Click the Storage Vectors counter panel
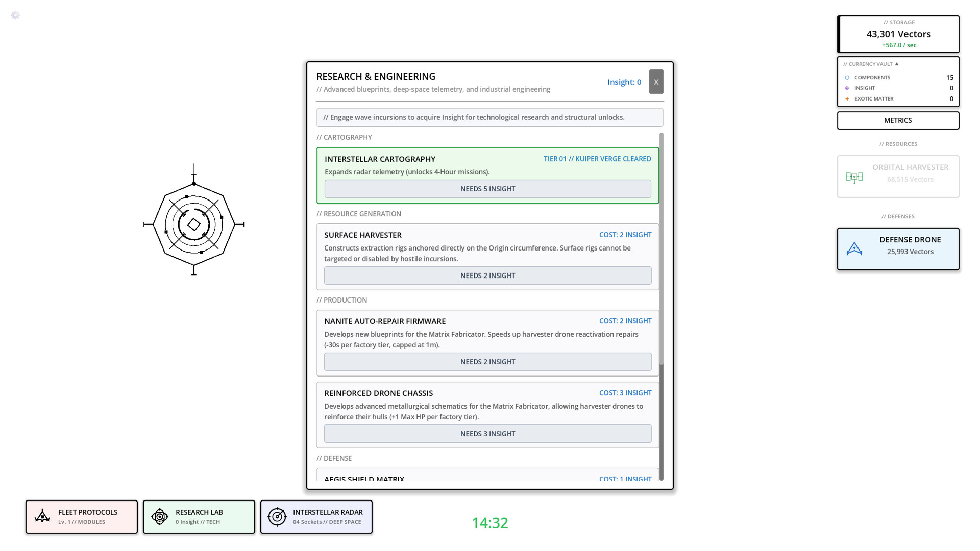Screen dimensions: 980x551 [x=898, y=34]
